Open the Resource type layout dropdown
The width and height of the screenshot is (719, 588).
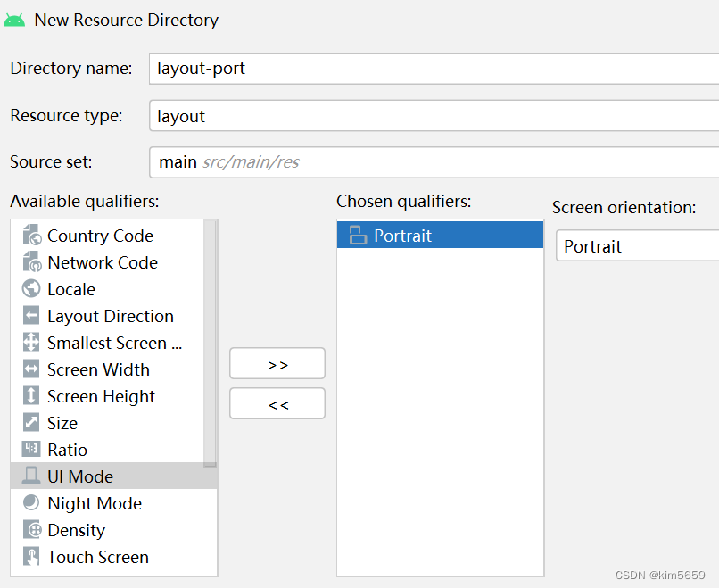click(x=434, y=116)
